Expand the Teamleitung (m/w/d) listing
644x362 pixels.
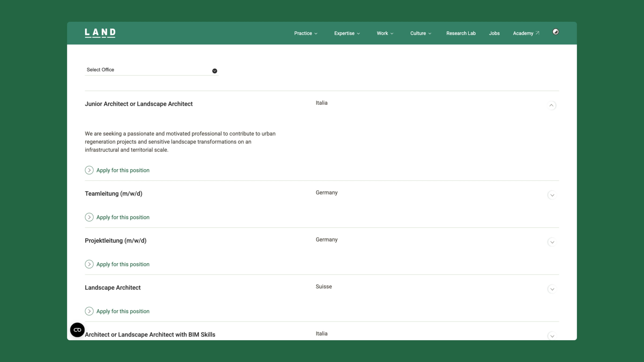[552, 195]
